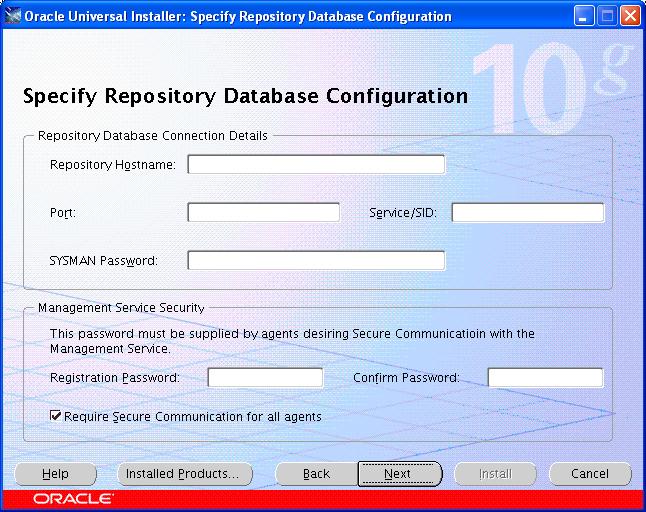This screenshot has width=646, height=512.
Task: Maximize the installer window
Action: (x=607, y=16)
